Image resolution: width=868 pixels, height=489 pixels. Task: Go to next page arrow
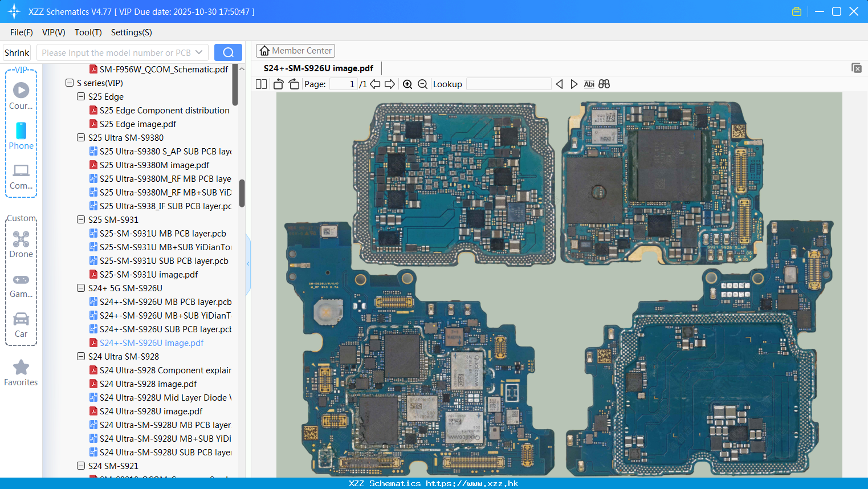click(390, 84)
